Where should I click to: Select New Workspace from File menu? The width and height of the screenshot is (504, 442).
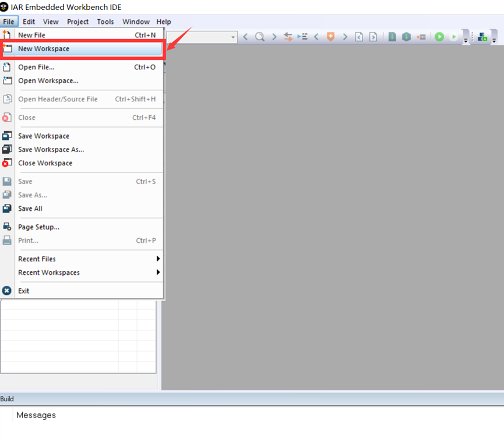(x=44, y=49)
